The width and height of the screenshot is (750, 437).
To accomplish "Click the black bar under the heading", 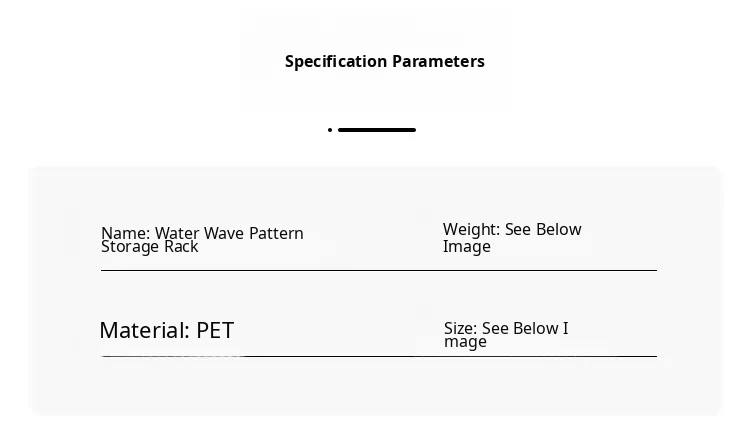I will pyautogui.click(x=377, y=130).
